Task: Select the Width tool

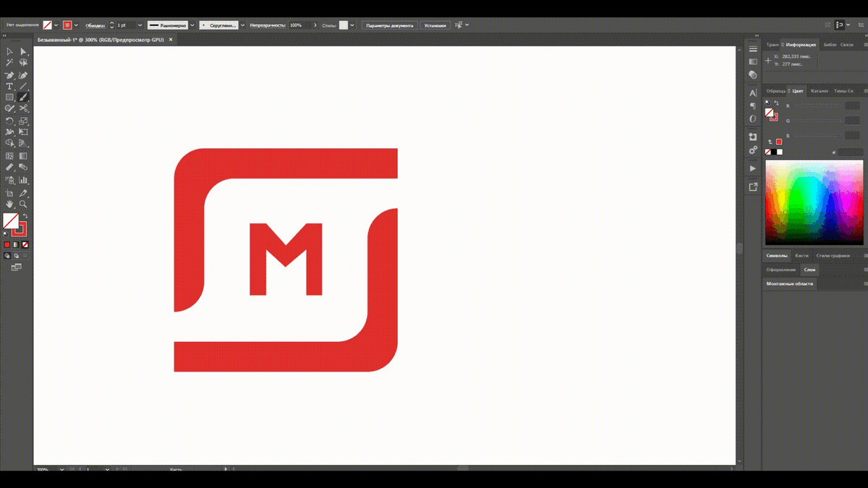Action: click(x=9, y=132)
